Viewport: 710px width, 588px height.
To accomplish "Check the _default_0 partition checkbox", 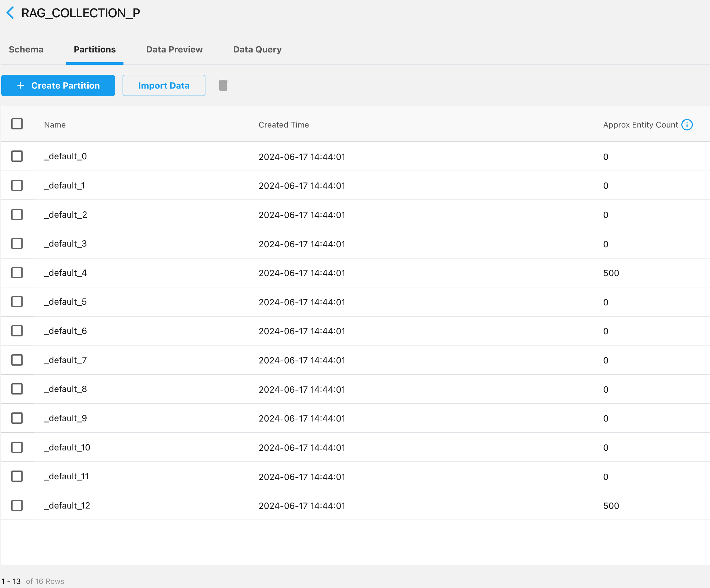I will pyautogui.click(x=17, y=156).
